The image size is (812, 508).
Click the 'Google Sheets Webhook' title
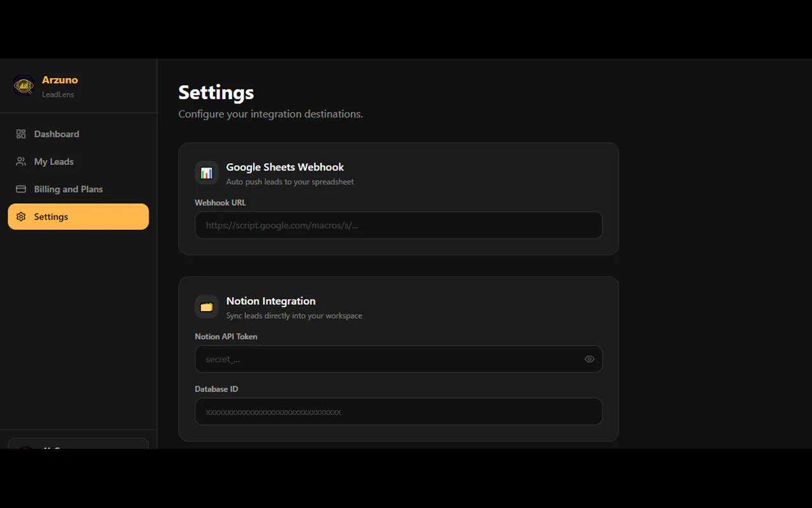click(x=285, y=167)
